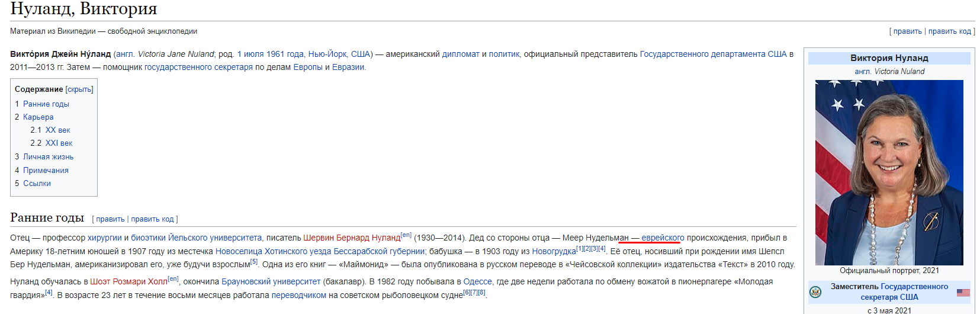Open the red link Шервин Бернард Нуланд

click(x=352, y=238)
